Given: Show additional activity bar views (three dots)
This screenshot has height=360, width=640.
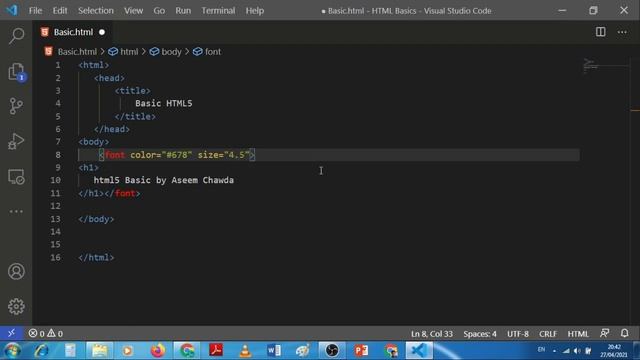Looking at the screenshot, I should pyautogui.click(x=16, y=211).
